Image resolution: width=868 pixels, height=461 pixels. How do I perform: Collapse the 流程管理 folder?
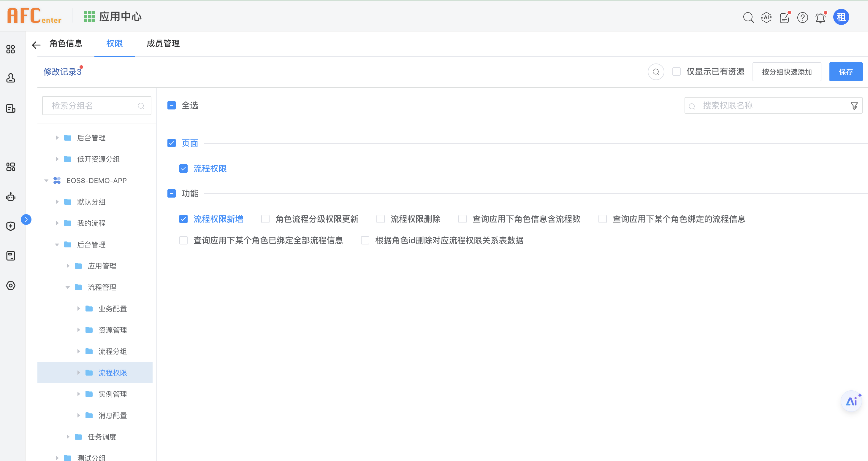(68, 287)
